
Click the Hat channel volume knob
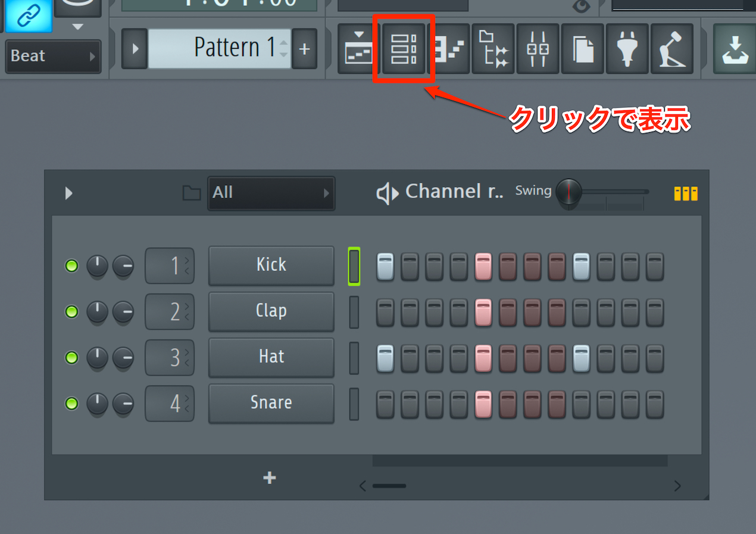[123, 358]
